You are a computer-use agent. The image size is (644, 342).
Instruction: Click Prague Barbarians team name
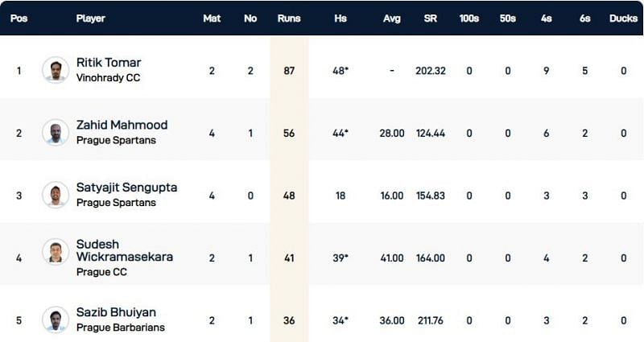[120, 328]
